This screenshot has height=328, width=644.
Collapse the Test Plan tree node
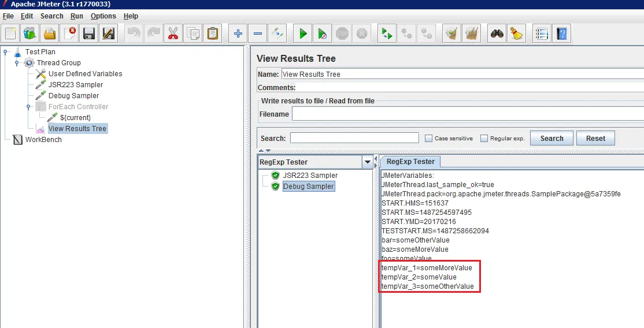coord(5,52)
